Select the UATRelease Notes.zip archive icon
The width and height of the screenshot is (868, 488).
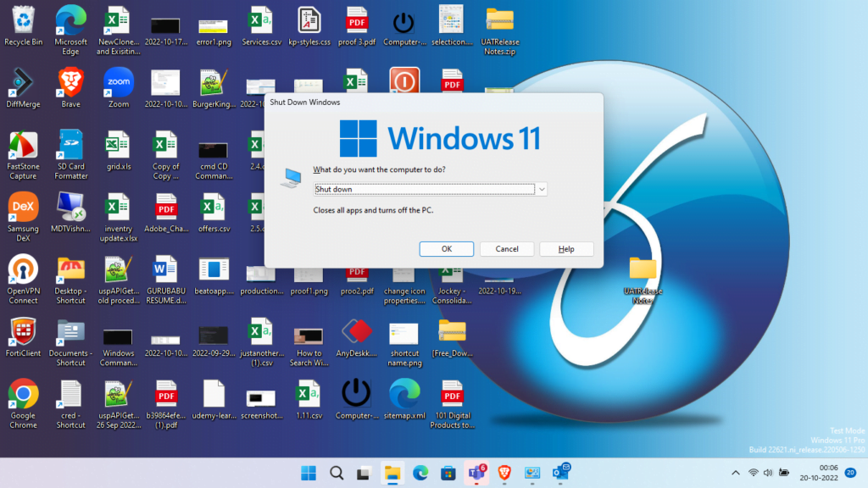coord(500,30)
